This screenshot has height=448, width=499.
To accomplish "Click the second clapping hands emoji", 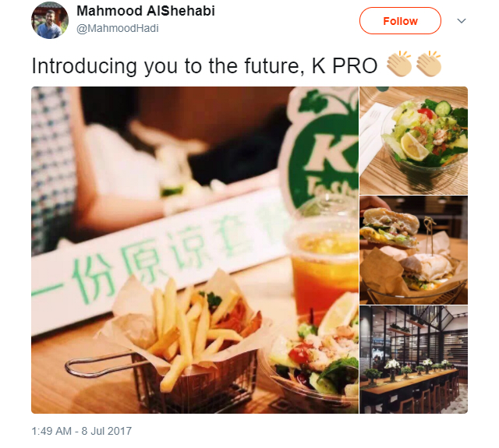I will (x=429, y=64).
